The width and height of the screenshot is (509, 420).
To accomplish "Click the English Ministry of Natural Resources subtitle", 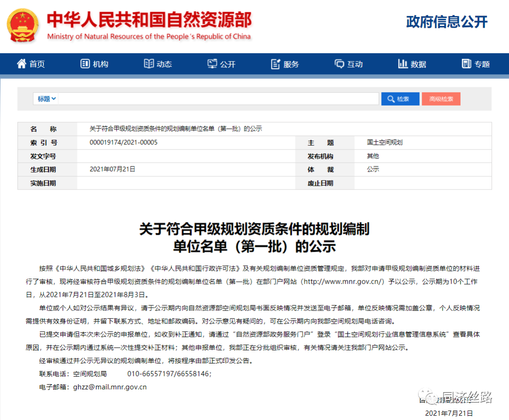I will (149, 36).
